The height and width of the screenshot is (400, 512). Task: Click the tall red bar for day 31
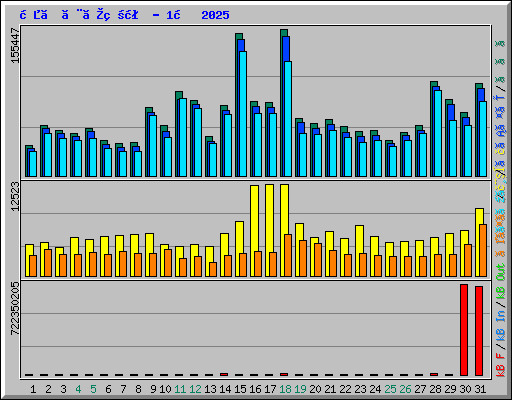point(479,331)
